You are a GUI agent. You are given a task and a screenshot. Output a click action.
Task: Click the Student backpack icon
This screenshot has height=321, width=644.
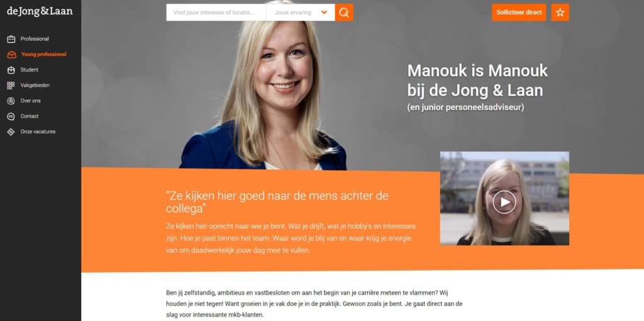(11, 70)
